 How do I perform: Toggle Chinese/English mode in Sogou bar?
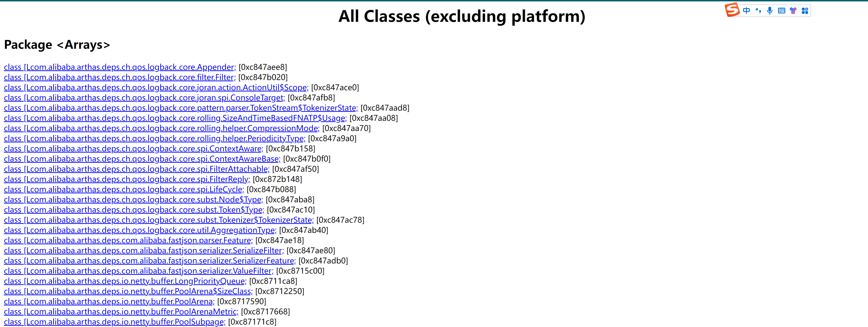click(x=746, y=11)
